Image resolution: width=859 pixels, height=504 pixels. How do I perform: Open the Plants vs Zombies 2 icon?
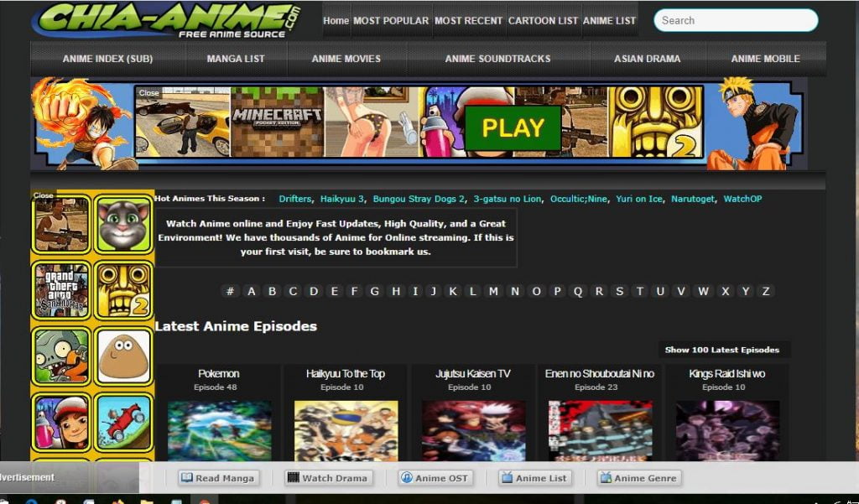tap(61, 356)
